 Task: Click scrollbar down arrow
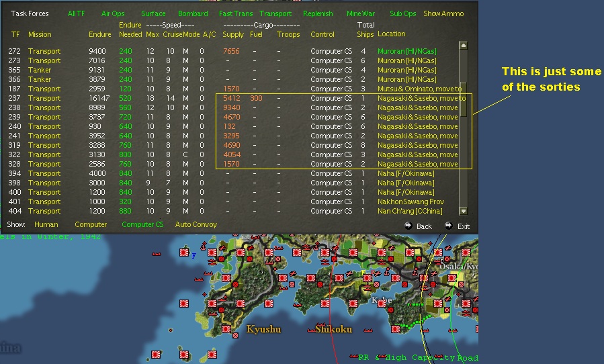click(x=464, y=211)
